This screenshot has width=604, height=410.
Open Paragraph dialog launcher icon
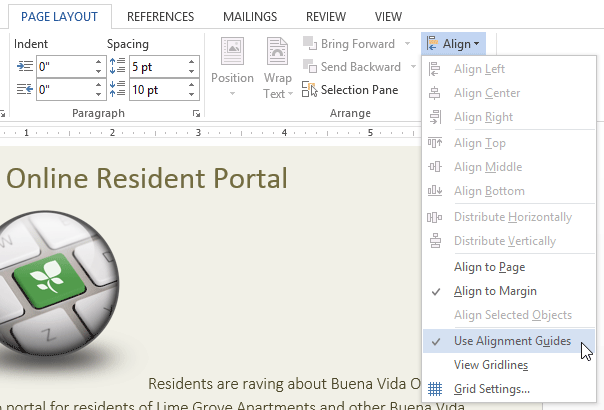click(x=196, y=114)
